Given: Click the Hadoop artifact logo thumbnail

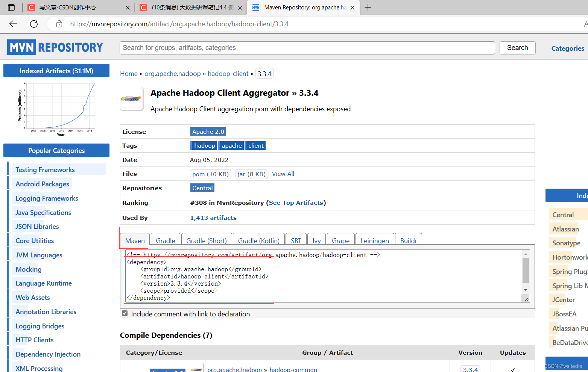Looking at the screenshot, I should point(131,98).
